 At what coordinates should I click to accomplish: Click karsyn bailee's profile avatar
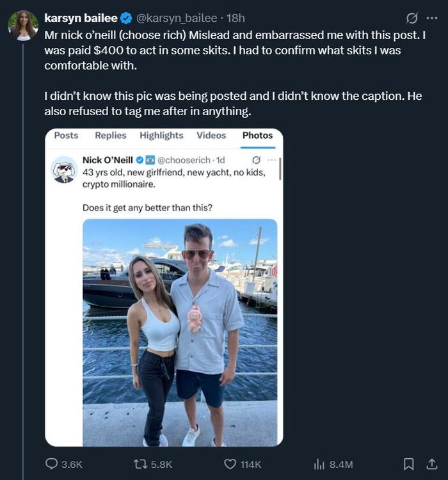22,26
